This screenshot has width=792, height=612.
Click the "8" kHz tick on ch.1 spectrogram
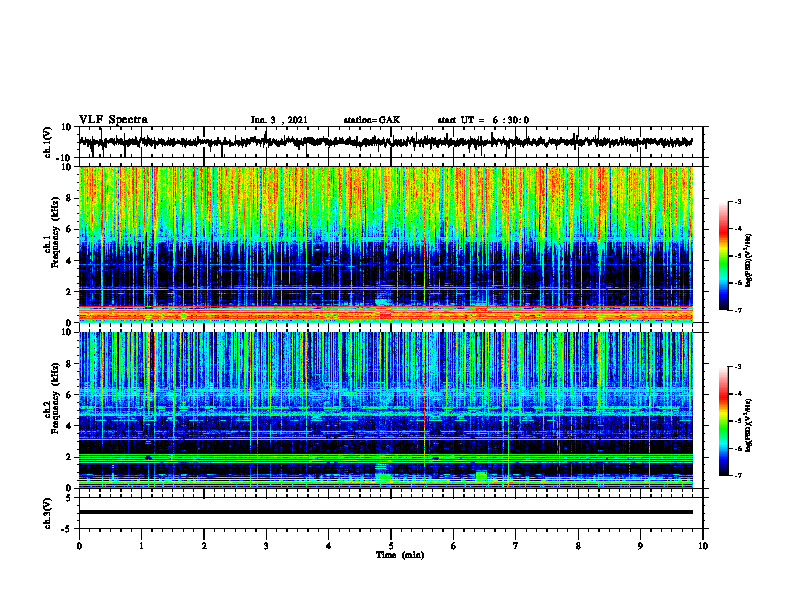pos(69,198)
